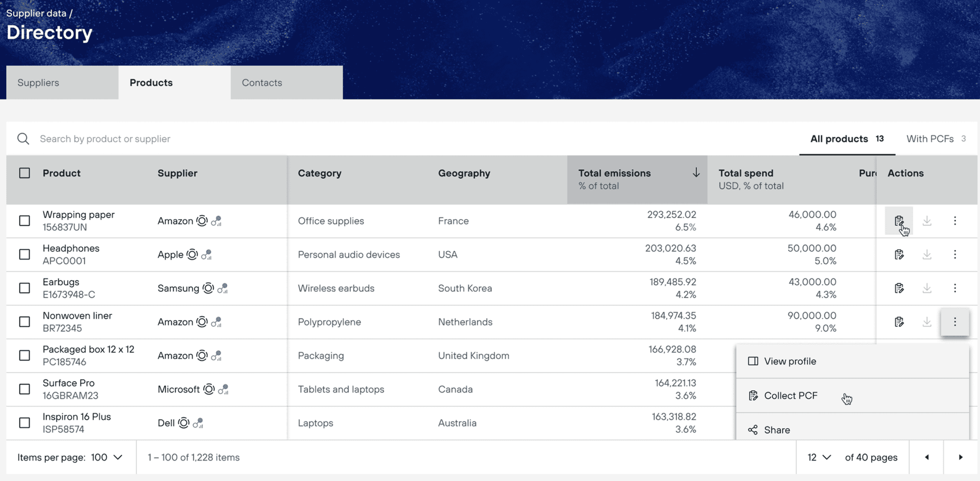
Task: Go to previous page arrow
Action: tap(927, 458)
